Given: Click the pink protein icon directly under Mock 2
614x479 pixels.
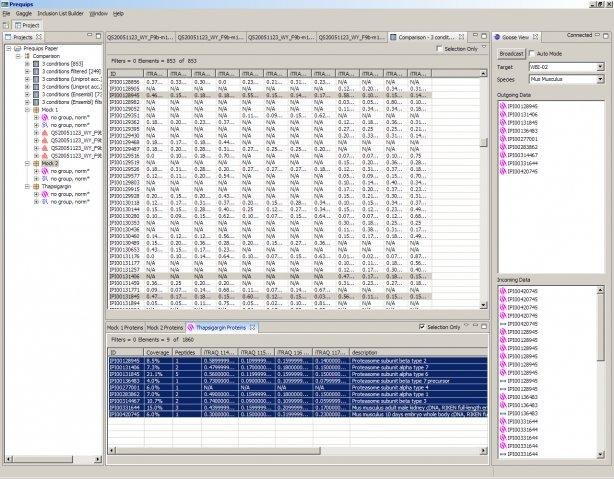Looking at the screenshot, I should pos(45,171).
